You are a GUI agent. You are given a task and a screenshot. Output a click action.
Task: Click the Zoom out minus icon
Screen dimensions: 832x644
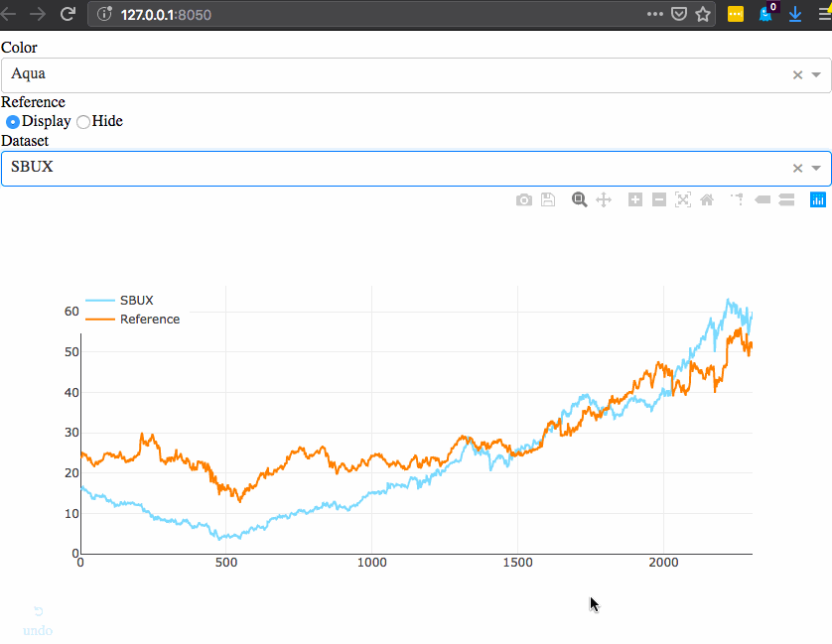pyautogui.click(x=659, y=200)
